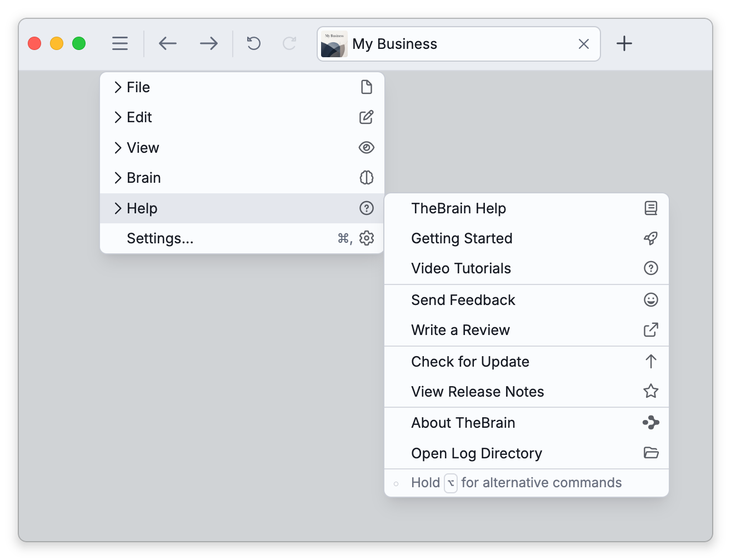Viewport: 731px width, 560px height.
Task: Select About TheBrain
Action: click(527, 423)
